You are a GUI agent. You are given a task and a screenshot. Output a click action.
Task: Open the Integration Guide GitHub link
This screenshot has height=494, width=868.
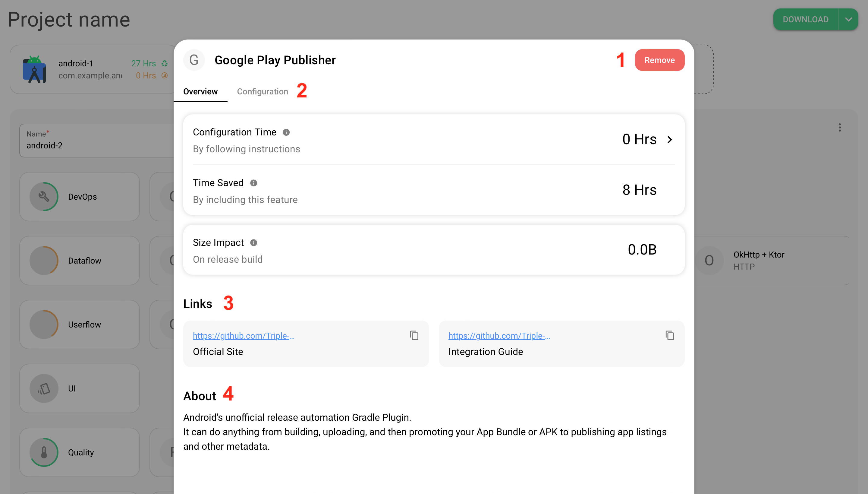click(499, 336)
